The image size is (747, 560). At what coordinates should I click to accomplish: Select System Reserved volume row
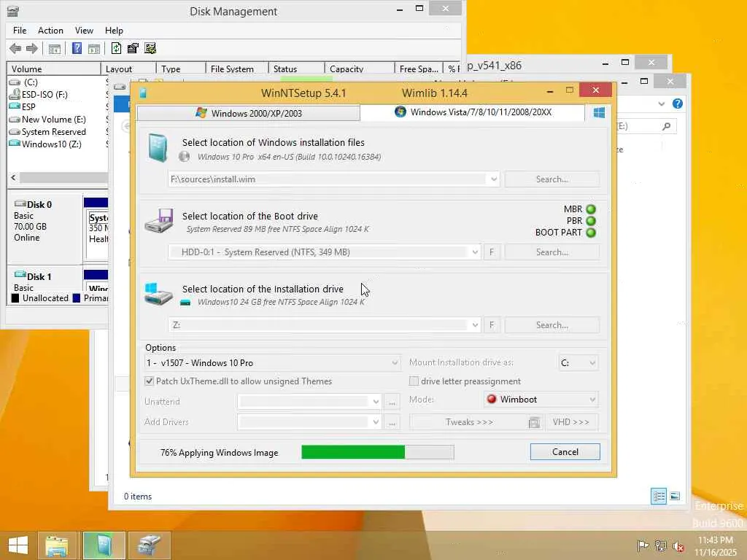(x=54, y=132)
